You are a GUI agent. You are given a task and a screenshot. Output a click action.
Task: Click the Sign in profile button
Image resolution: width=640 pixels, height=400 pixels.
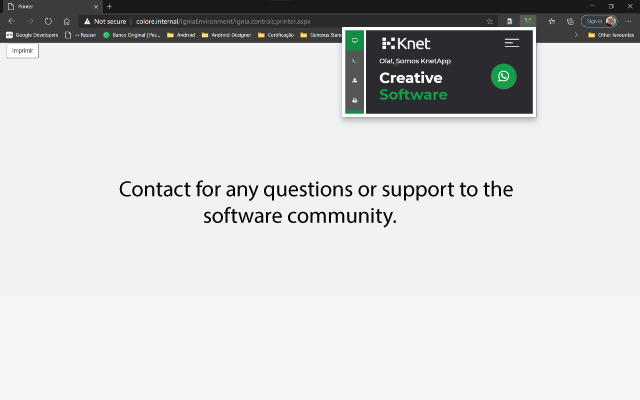(x=599, y=21)
